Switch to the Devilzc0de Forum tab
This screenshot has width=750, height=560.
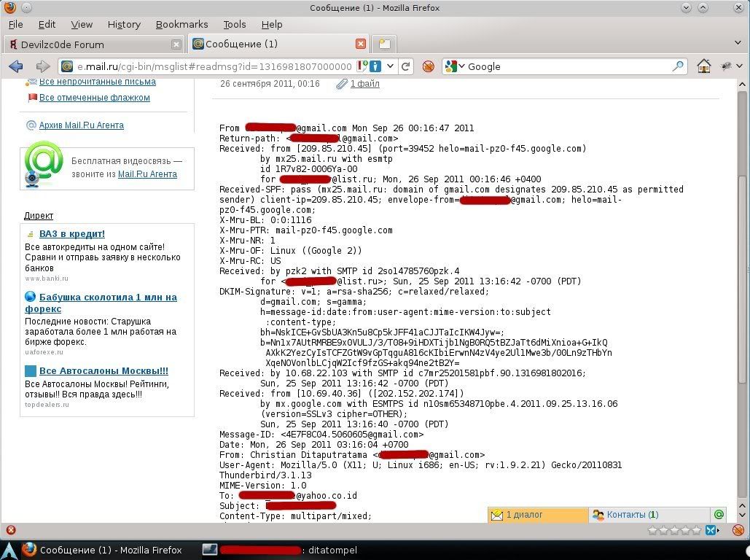click(95, 44)
